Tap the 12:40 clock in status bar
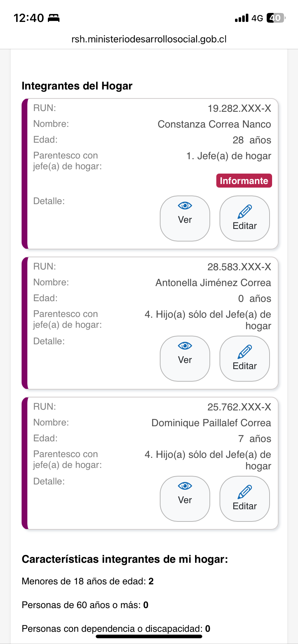 28,18
